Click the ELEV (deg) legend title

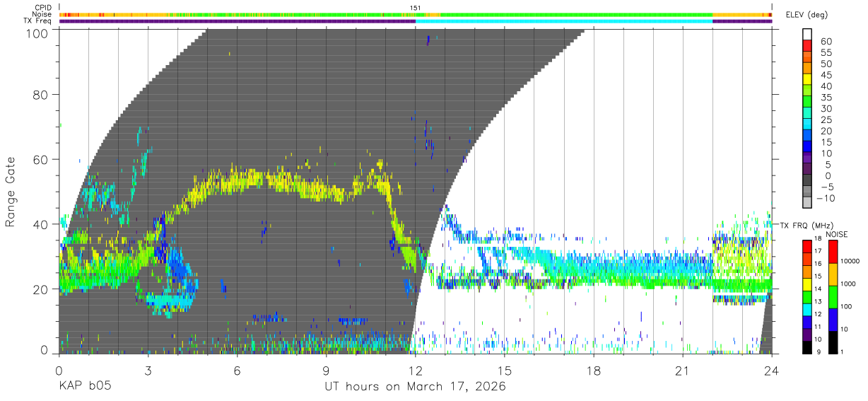808,14
